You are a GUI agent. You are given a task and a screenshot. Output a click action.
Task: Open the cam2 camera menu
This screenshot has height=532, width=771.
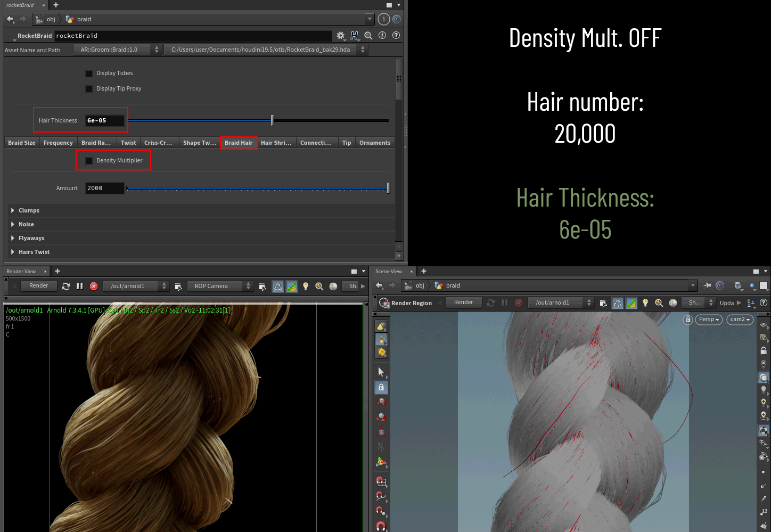740,320
